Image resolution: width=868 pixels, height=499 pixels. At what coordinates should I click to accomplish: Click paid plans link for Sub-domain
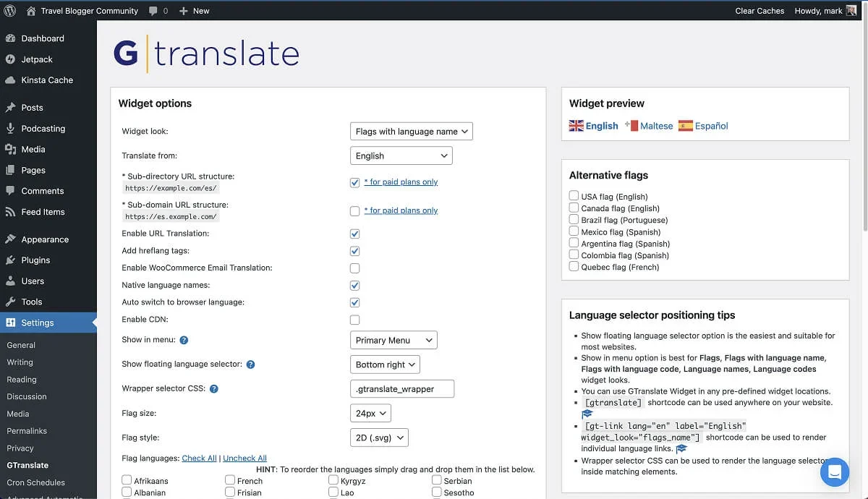pyautogui.click(x=401, y=211)
